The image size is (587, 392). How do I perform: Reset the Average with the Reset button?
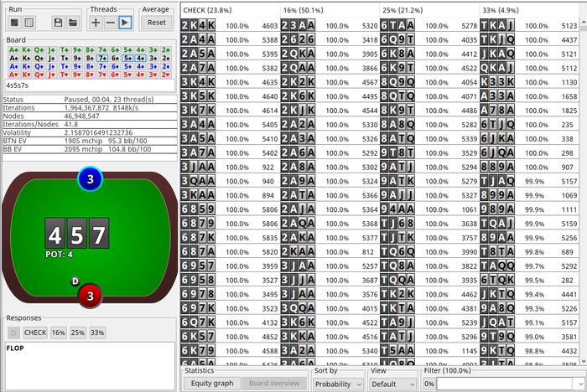coord(157,23)
